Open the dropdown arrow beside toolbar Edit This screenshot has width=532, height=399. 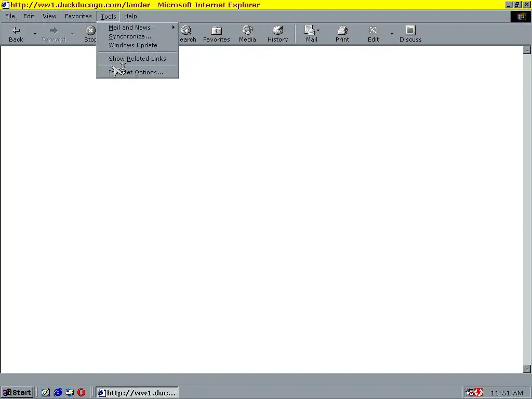[x=392, y=34]
